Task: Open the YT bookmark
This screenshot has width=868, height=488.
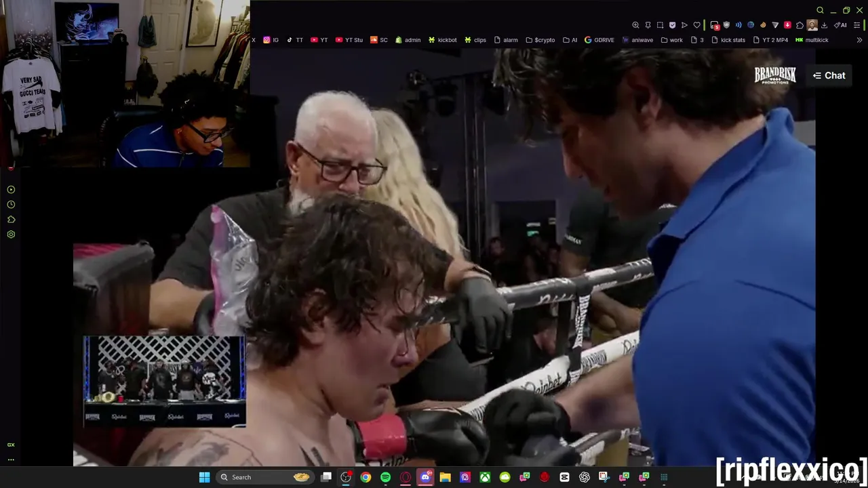Action: click(319, 40)
